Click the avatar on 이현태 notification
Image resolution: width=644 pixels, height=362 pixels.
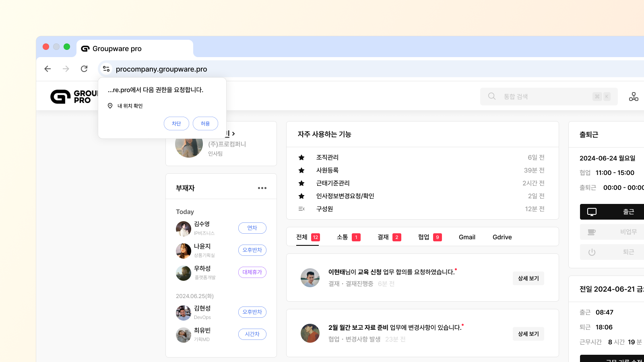(310, 278)
